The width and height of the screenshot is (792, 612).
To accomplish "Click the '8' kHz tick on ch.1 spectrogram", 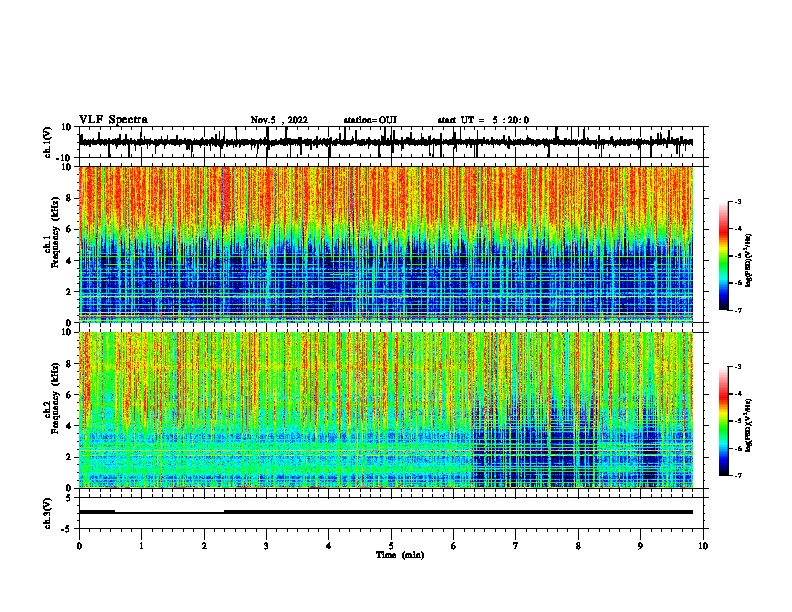I will (x=69, y=198).
